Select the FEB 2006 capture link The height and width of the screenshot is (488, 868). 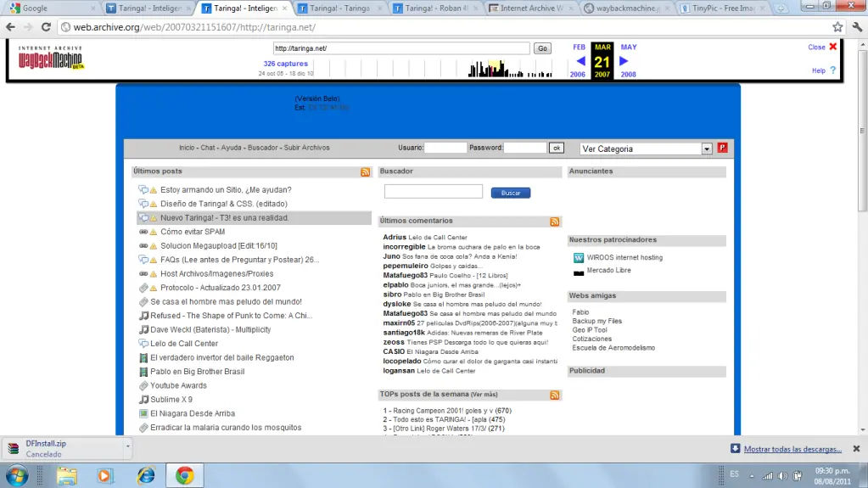pos(578,61)
